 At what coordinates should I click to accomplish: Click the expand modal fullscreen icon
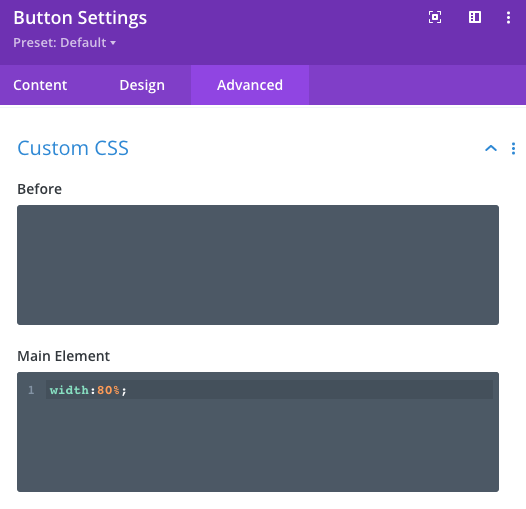click(435, 17)
